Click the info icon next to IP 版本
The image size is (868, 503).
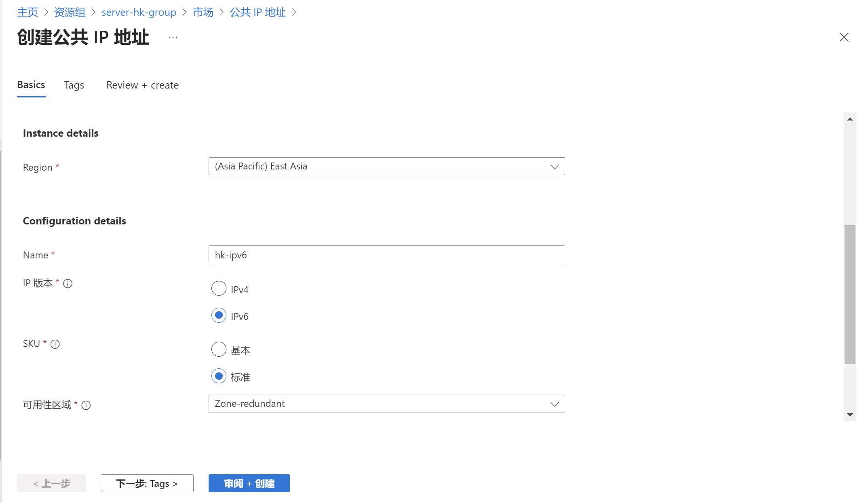pyautogui.click(x=68, y=283)
